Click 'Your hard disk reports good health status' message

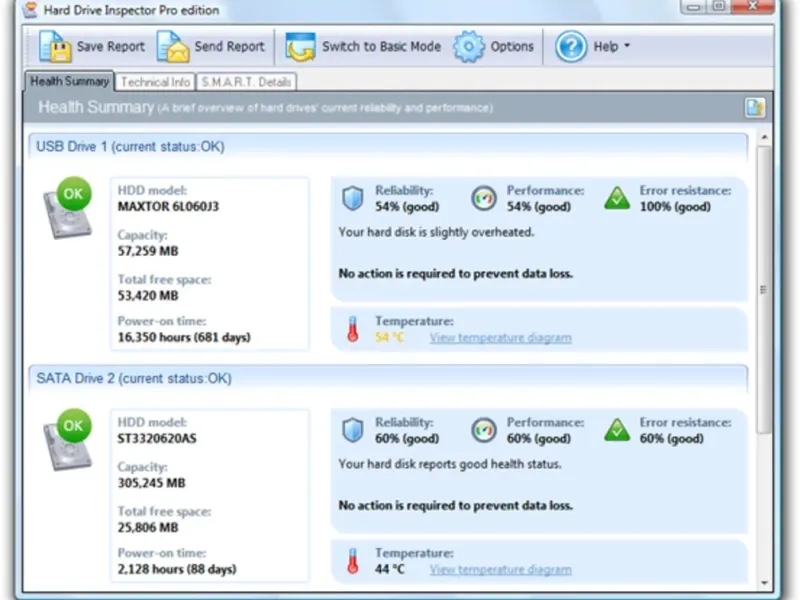[x=449, y=464]
